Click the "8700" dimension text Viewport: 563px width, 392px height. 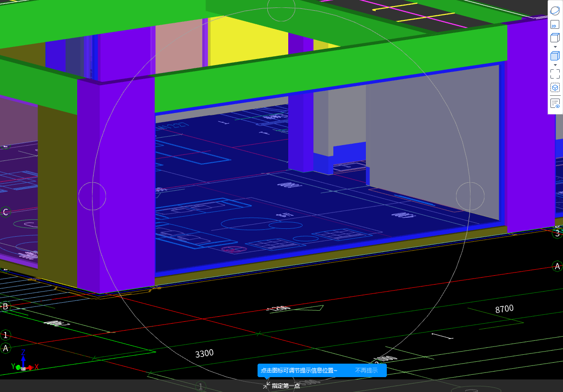click(504, 309)
